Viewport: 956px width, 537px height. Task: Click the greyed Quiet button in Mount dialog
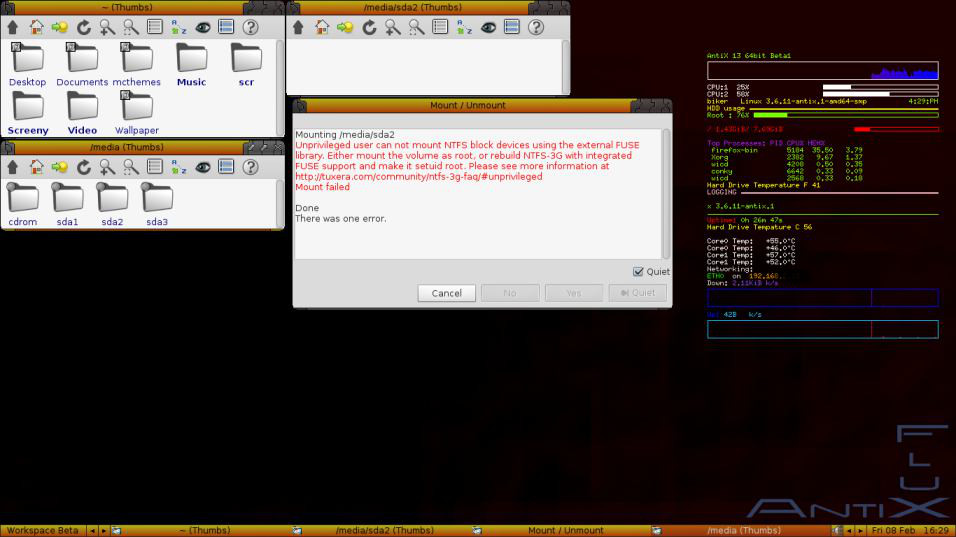(x=637, y=293)
